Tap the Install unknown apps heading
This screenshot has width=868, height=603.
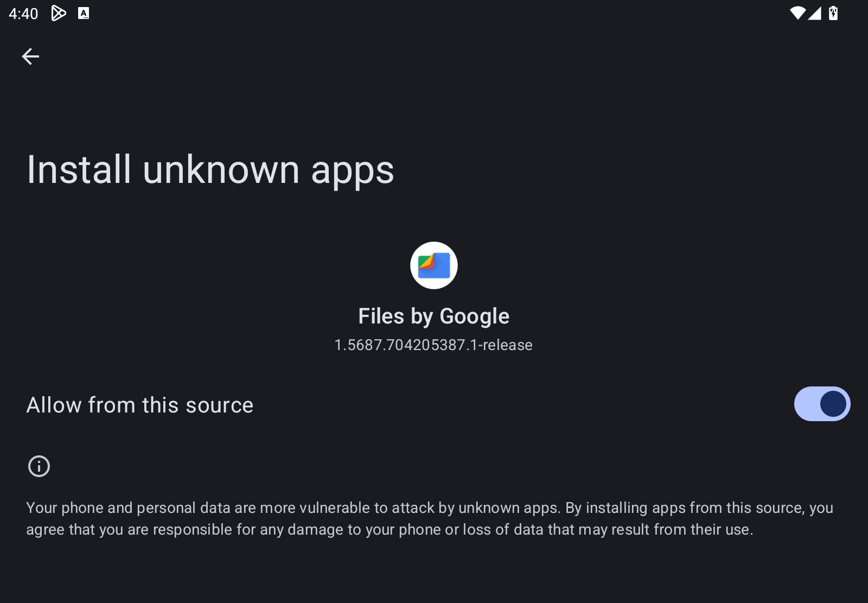[x=210, y=169]
